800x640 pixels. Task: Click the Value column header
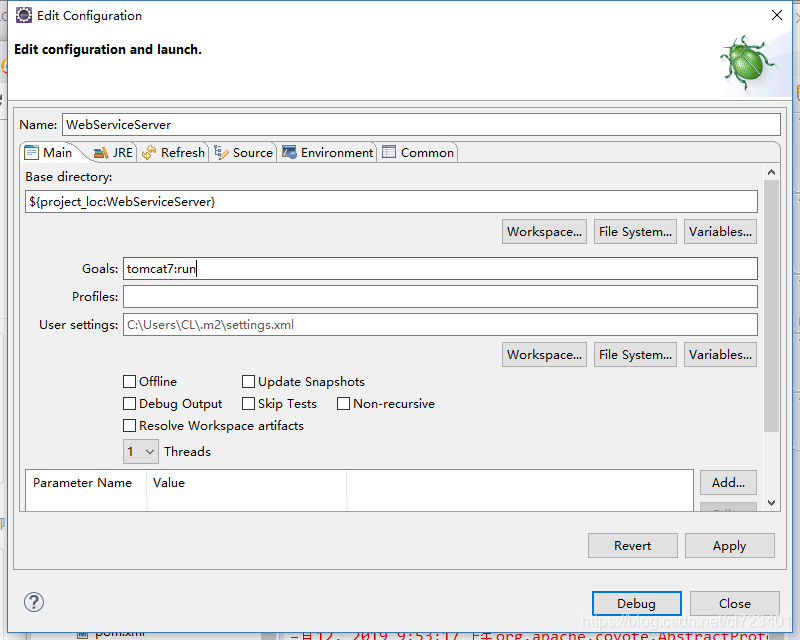tap(247, 483)
